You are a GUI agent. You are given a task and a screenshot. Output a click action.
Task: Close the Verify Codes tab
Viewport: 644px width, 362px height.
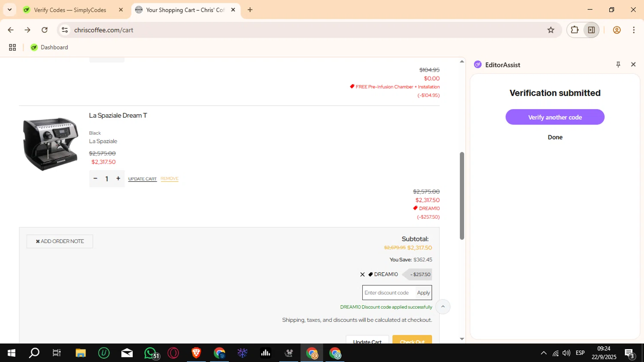click(x=121, y=10)
